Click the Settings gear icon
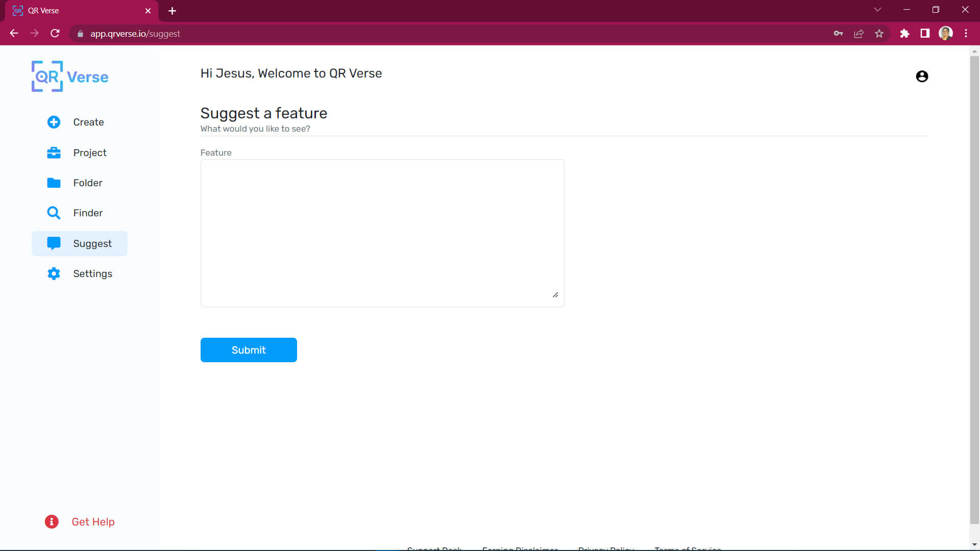 pyautogui.click(x=54, y=273)
